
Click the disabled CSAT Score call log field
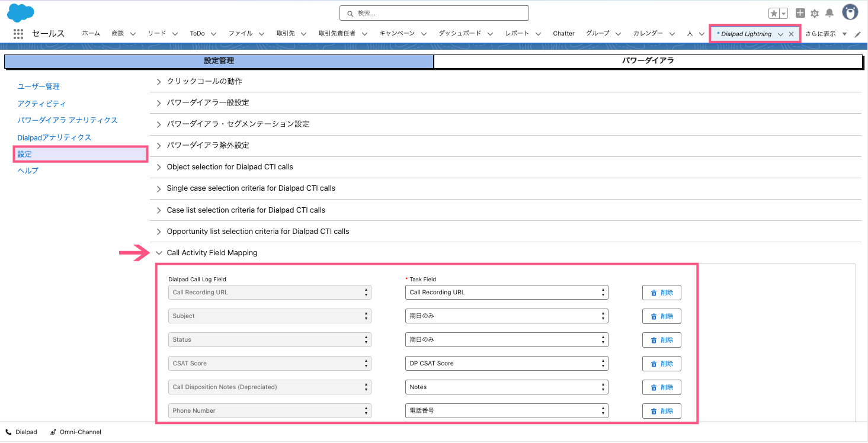click(270, 364)
